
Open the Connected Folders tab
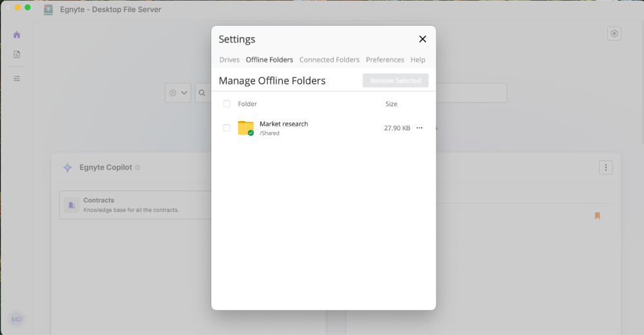pyautogui.click(x=329, y=60)
